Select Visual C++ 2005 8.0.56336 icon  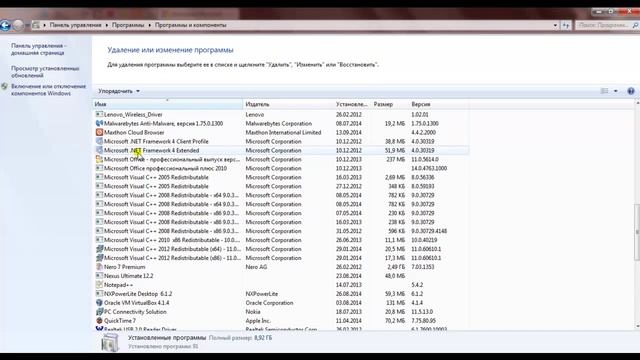[x=99, y=177]
